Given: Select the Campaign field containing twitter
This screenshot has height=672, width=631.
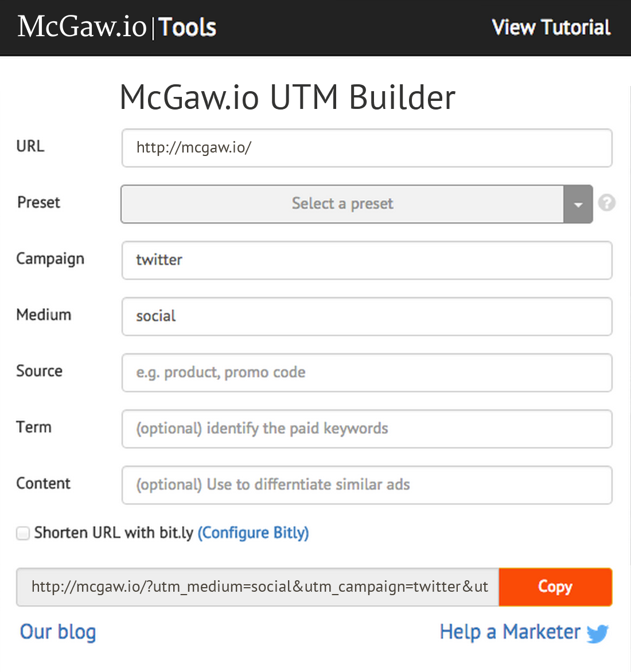Looking at the screenshot, I should click(x=367, y=260).
